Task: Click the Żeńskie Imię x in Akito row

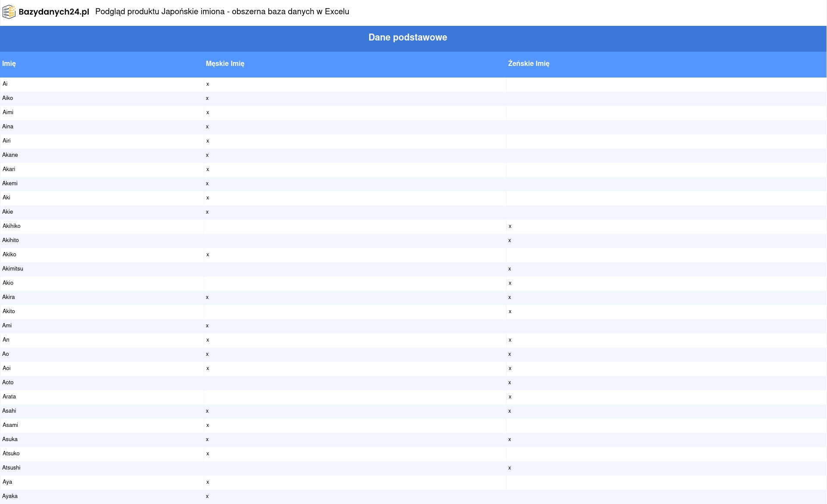Action: 510,311
